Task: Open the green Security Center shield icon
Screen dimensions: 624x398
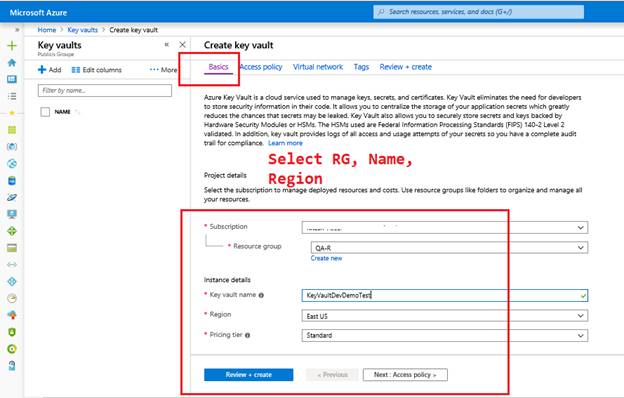Action: click(x=12, y=332)
